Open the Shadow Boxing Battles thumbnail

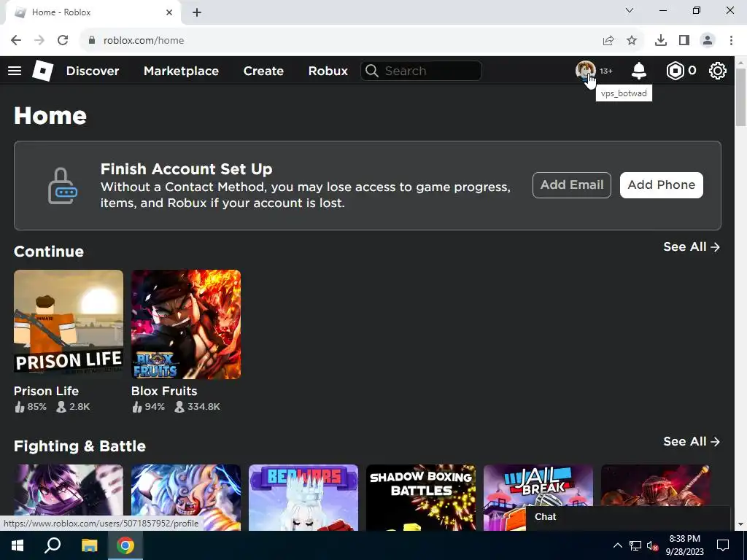point(421,497)
